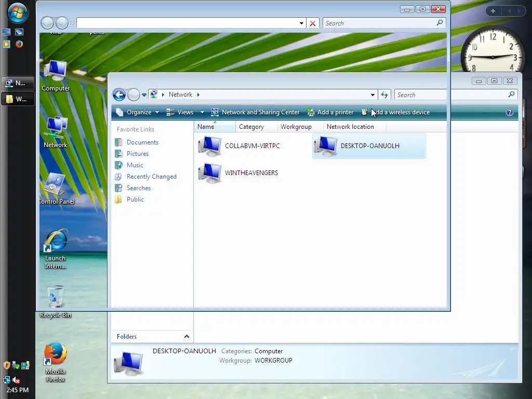Click Forward button in the rear window
This screenshot has width=532, height=399.
click(x=62, y=23)
